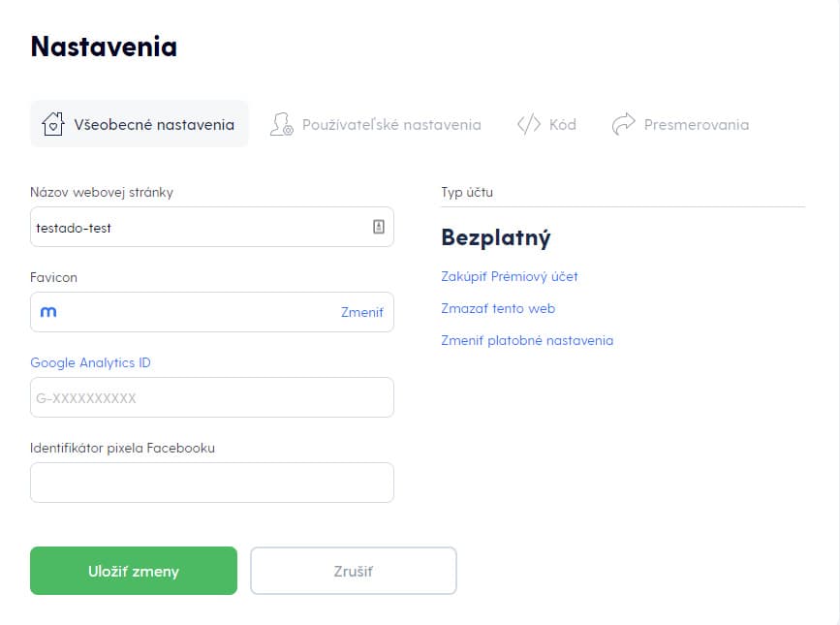Open the Google Analytics ID link
The height and width of the screenshot is (625, 840).
tap(90, 362)
